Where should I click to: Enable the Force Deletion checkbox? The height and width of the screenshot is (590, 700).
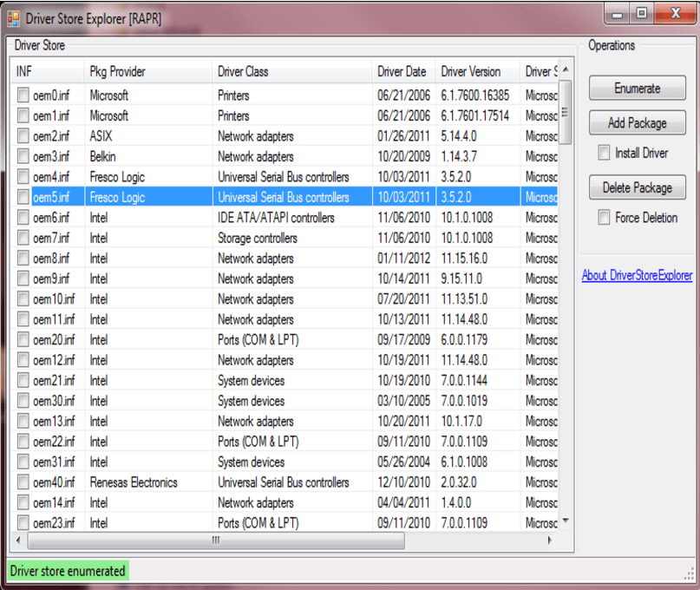coord(604,218)
